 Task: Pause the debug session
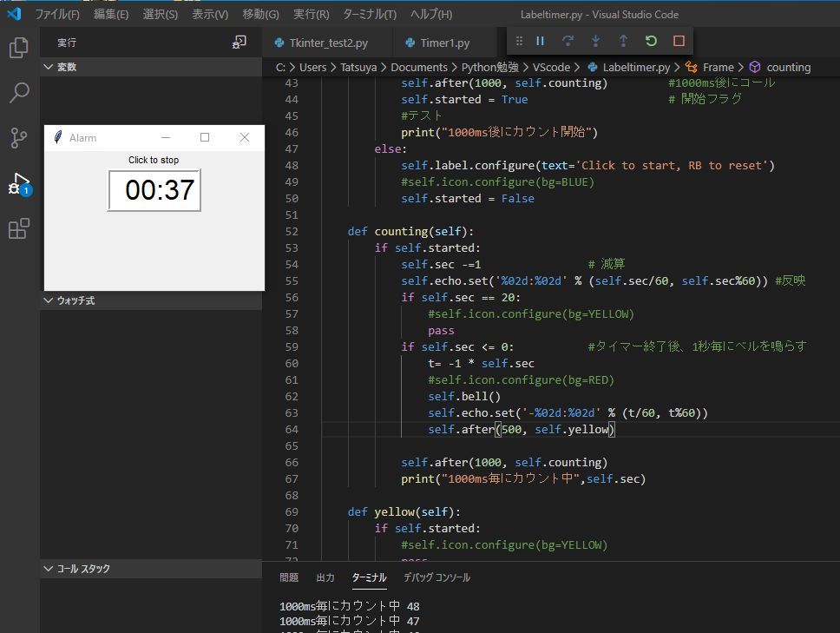click(x=540, y=41)
